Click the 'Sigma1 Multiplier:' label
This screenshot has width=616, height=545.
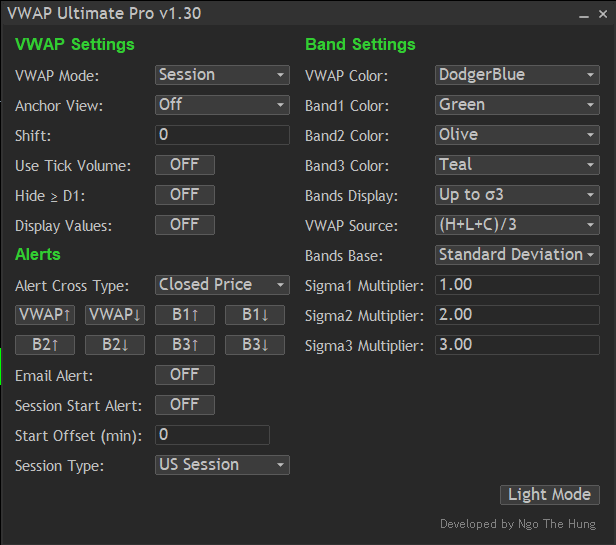pyautogui.click(x=365, y=286)
